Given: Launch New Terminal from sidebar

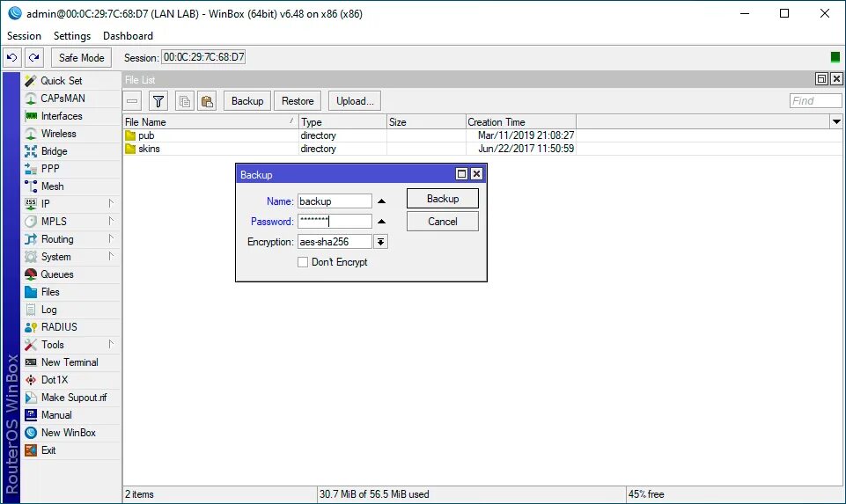Looking at the screenshot, I should 70,362.
